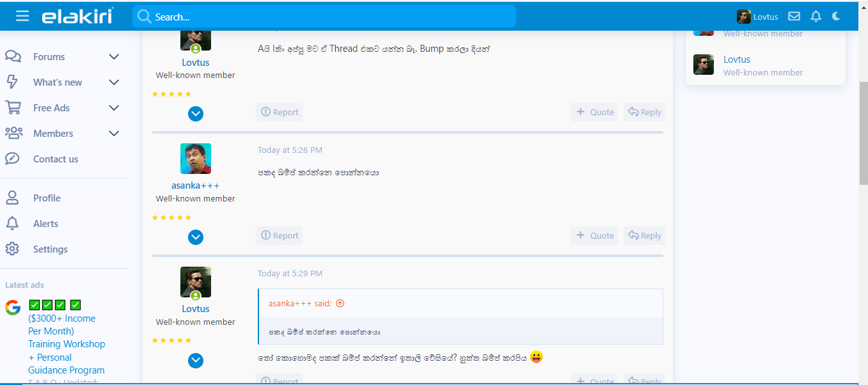868x385 pixels.
Task: Open the hamburger menu icon
Action: (22, 16)
